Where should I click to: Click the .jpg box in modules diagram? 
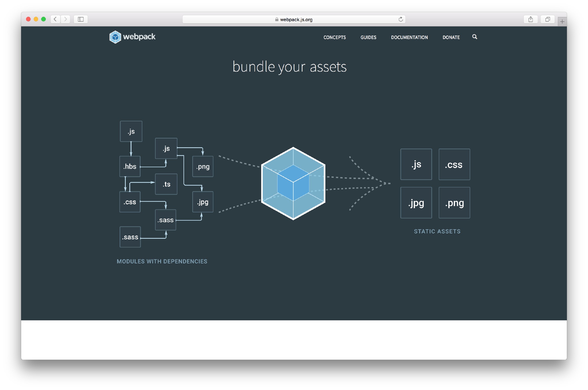point(203,202)
